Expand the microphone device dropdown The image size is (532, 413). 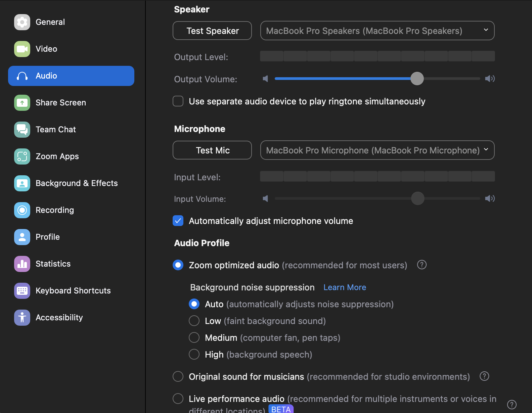click(377, 150)
